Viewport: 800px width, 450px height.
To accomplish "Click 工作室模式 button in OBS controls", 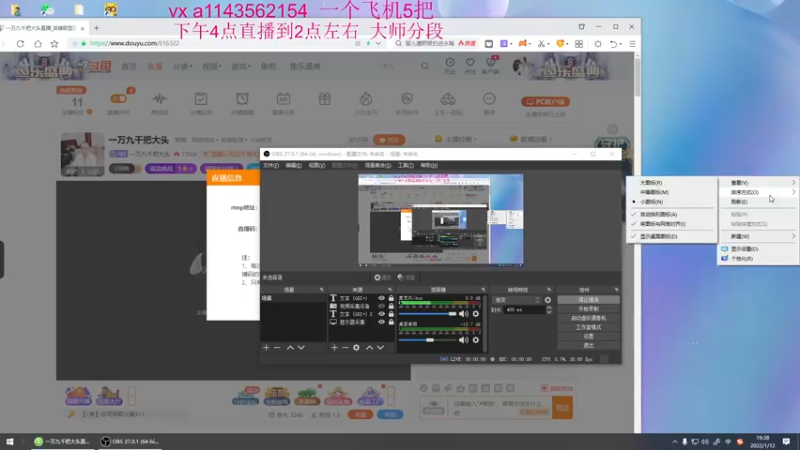I will (588, 328).
